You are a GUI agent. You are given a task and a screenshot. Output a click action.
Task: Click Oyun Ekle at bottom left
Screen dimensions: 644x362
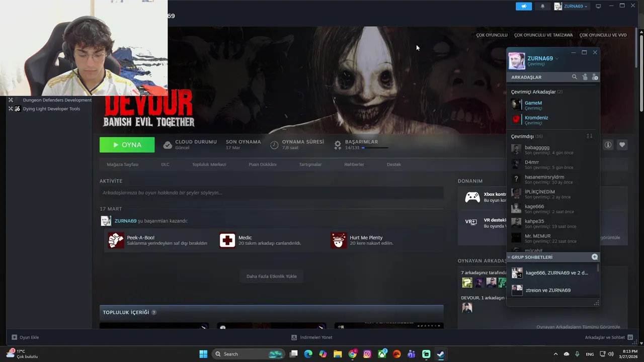(25, 337)
